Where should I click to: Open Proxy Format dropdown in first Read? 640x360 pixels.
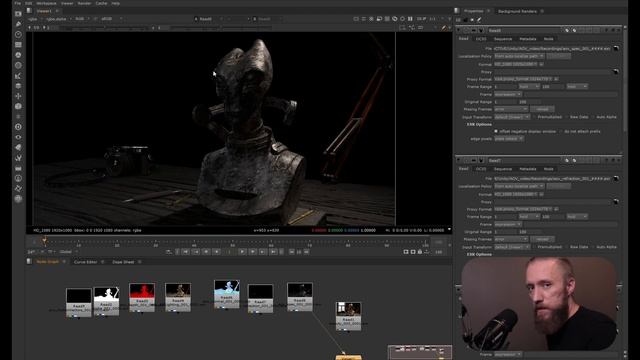pos(523,79)
